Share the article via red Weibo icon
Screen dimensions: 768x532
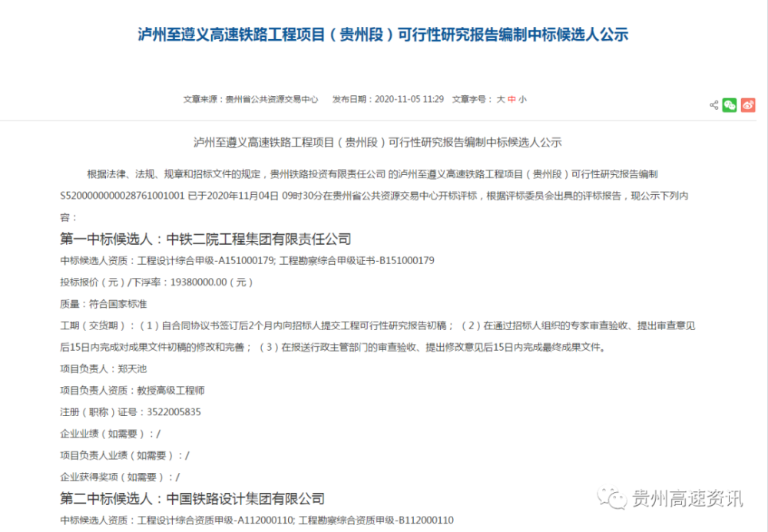coord(748,105)
